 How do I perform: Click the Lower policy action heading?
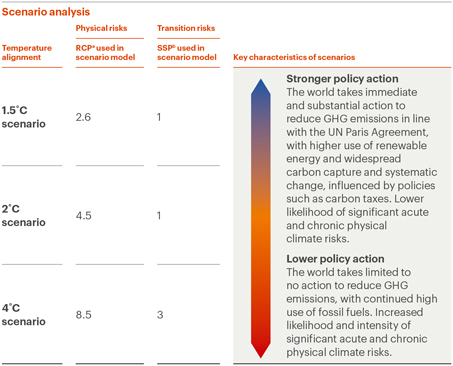tap(335, 259)
